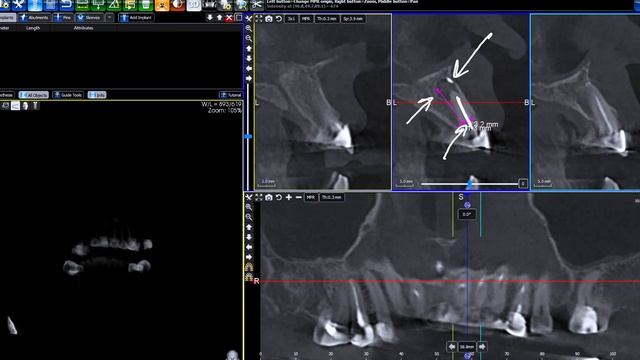Screen dimensions: 640x360
Task: Take a snapshot with the panoramic camera icon
Action: click(x=269, y=197)
